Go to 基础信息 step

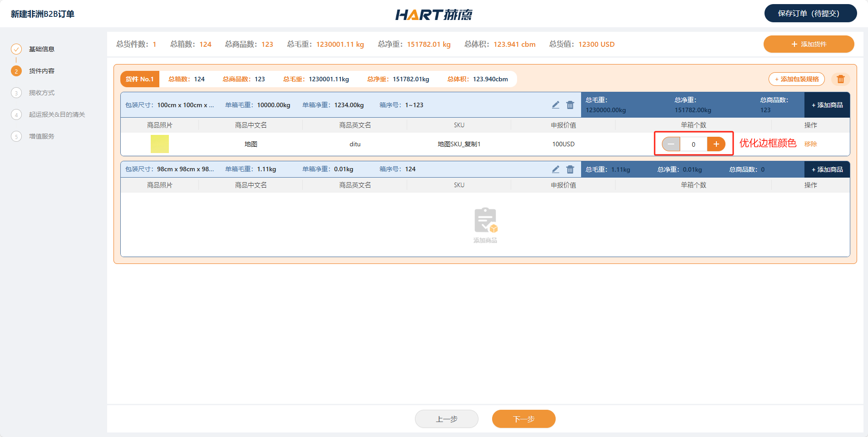coord(41,49)
